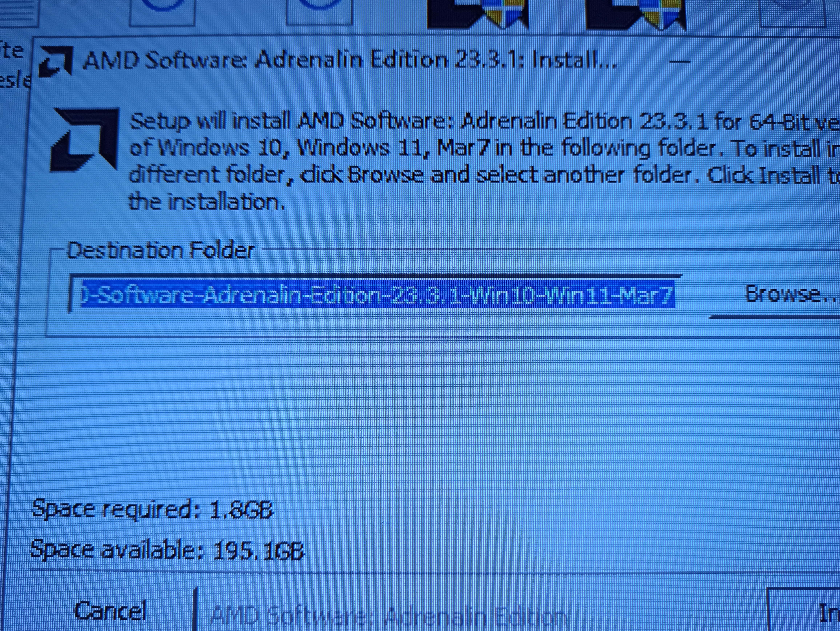Viewport: 840px width, 631px height.
Task: Click the 'Space available: 195.1GB' text
Action: click(x=167, y=550)
